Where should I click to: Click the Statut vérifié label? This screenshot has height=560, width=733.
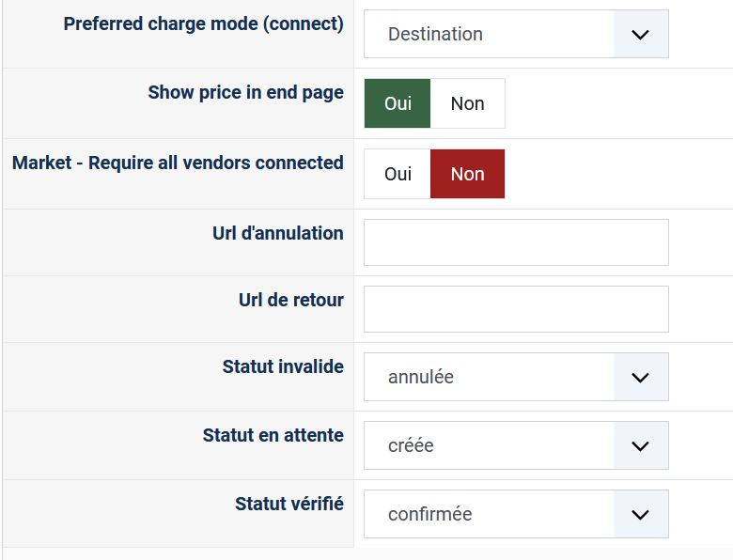(289, 504)
